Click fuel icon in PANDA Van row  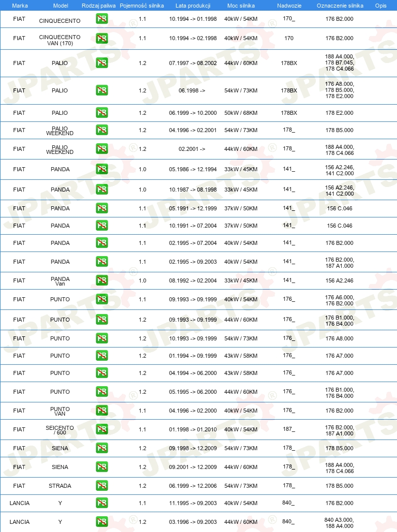tap(102, 280)
